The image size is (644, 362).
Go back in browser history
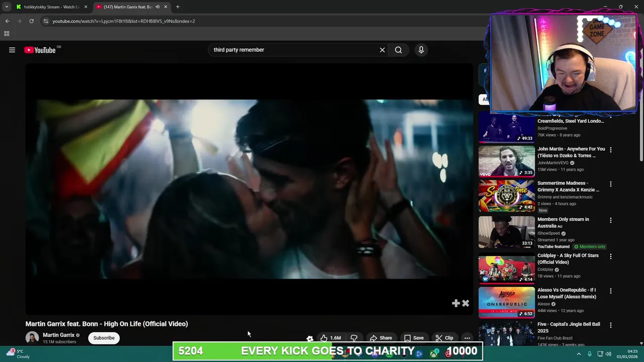coord(7,21)
